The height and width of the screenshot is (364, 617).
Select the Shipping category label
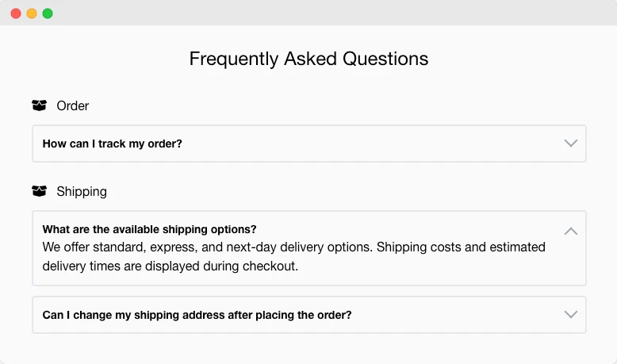point(82,191)
